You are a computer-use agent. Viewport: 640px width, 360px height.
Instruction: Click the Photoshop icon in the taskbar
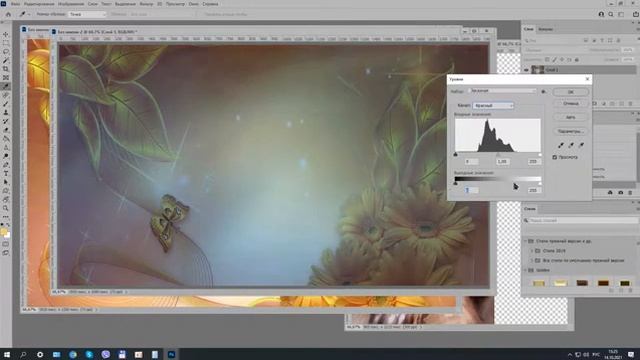(x=171, y=354)
